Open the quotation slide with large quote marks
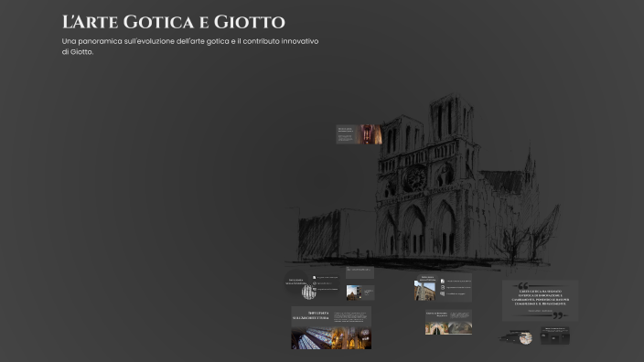 [540, 301]
